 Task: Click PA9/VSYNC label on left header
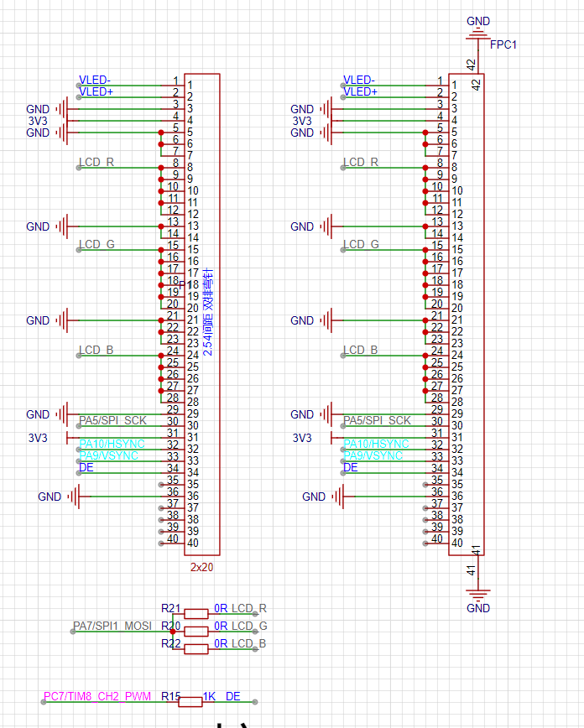(108, 455)
